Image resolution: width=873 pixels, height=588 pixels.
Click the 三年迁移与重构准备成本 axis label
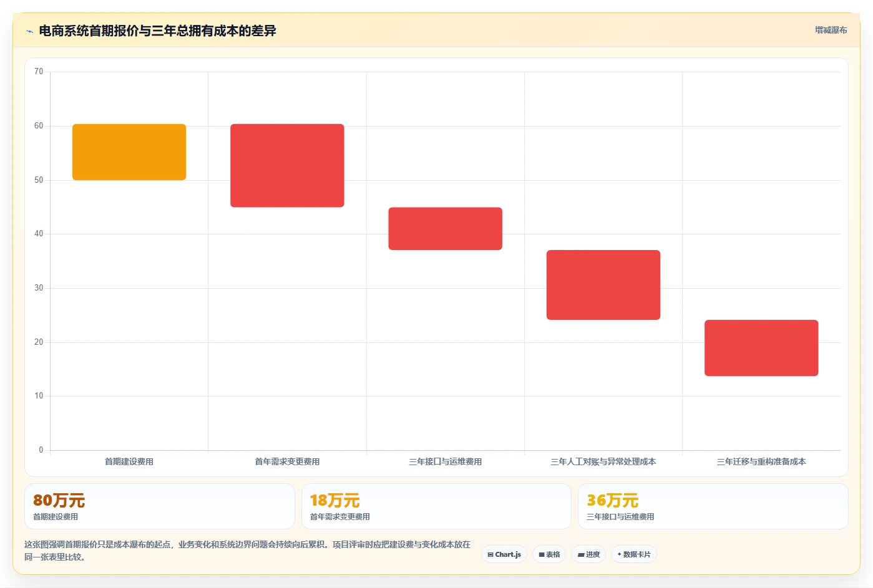(761, 462)
